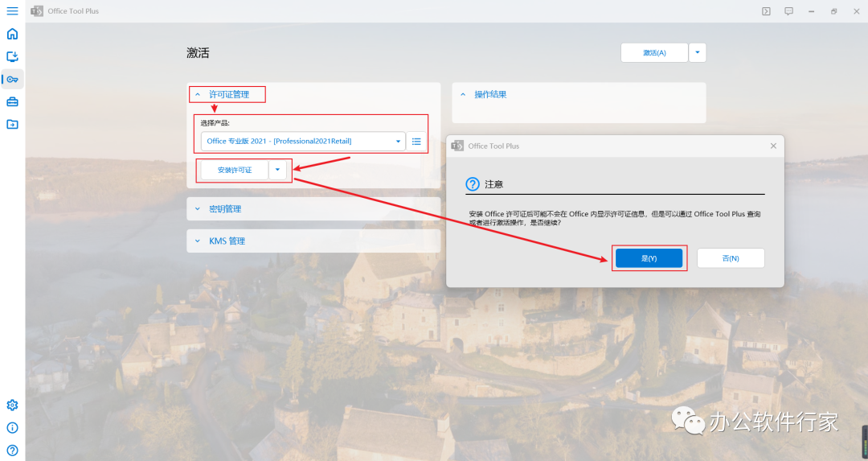Screen dimensions: 868x461
Task: Click the product list icon beside product dropdown
Action: pyautogui.click(x=416, y=142)
